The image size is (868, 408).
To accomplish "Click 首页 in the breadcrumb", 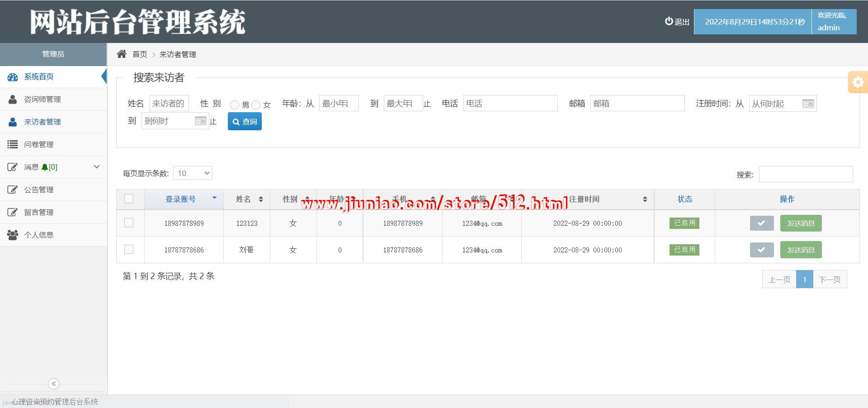I will tap(140, 54).
